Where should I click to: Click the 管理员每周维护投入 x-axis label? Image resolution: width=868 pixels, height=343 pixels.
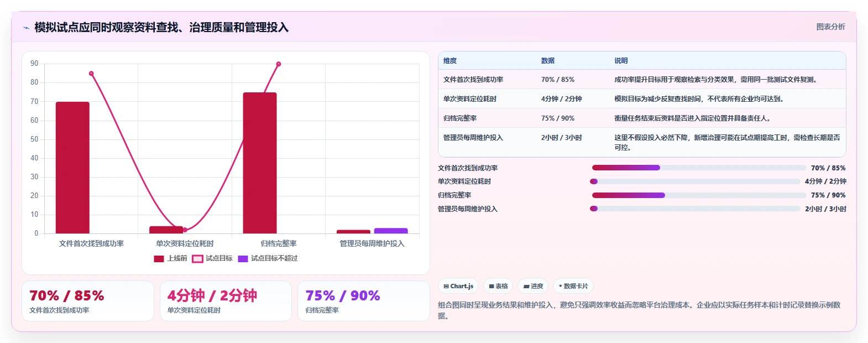372,243
